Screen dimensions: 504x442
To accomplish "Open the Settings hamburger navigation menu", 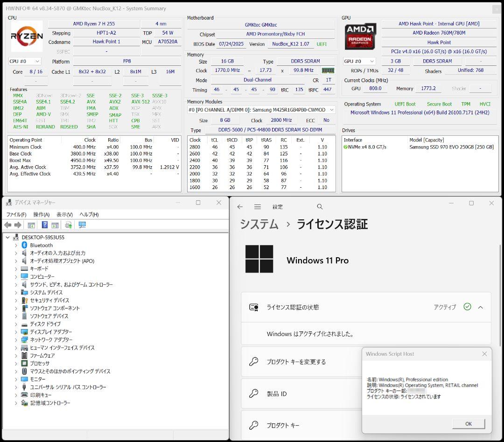I will [x=258, y=206].
